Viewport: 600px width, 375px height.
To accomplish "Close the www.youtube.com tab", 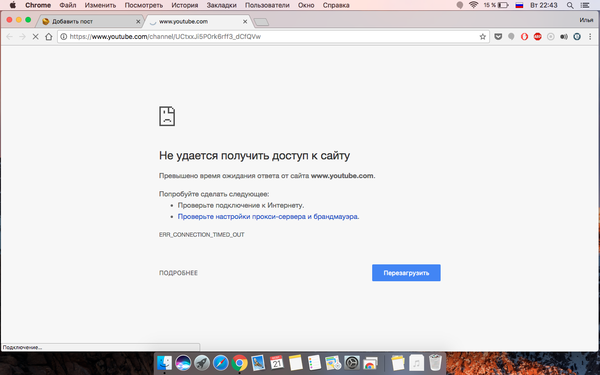I will click(245, 22).
